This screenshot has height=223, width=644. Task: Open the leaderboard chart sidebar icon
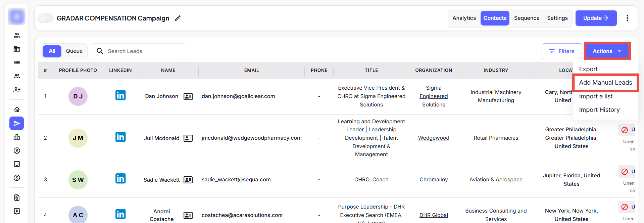[17, 137]
